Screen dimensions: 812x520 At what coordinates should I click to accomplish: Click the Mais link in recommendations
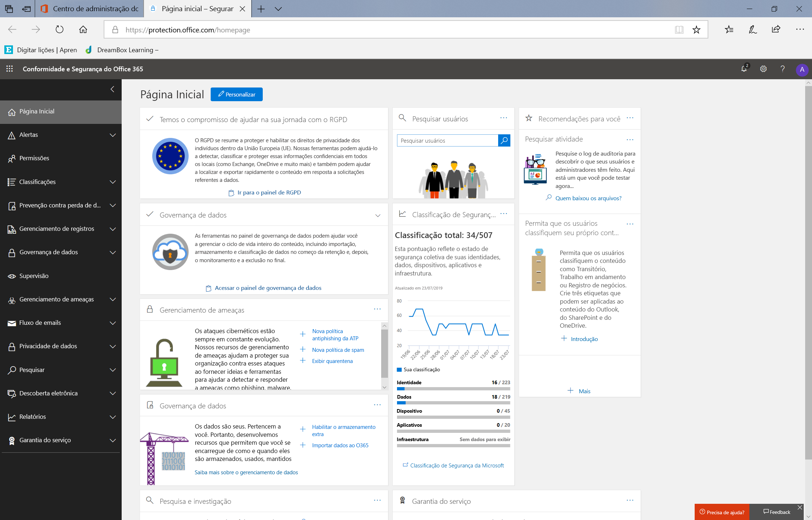(x=579, y=391)
